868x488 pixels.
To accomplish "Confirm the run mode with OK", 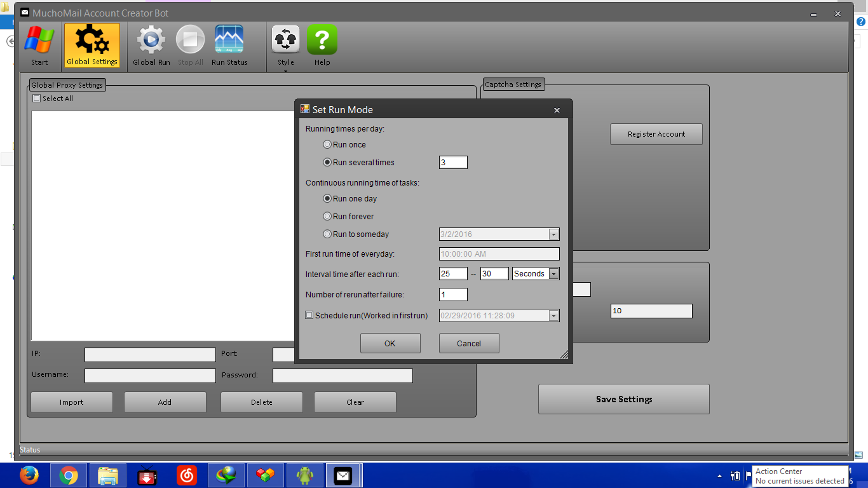I will coord(390,343).
